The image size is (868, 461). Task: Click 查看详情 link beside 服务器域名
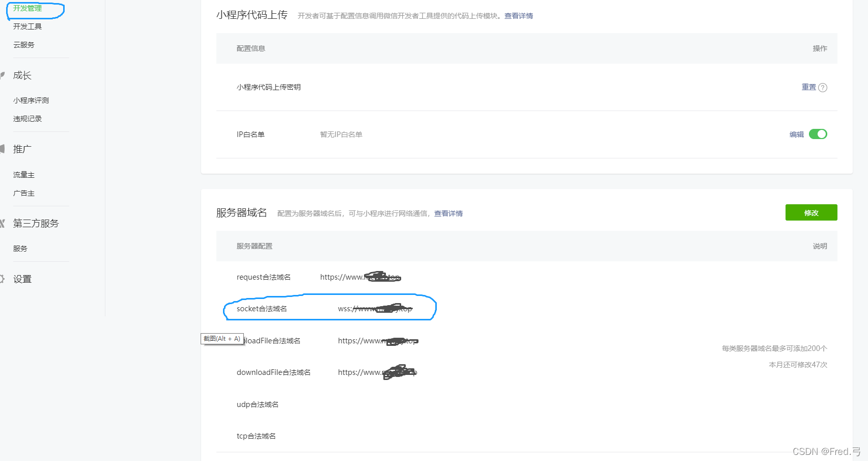tap(449, 213)
